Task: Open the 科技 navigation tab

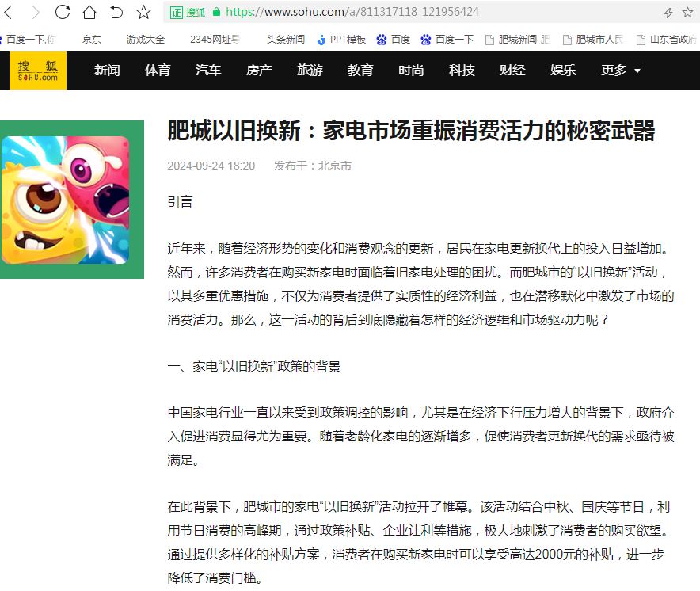Action: 462,71
